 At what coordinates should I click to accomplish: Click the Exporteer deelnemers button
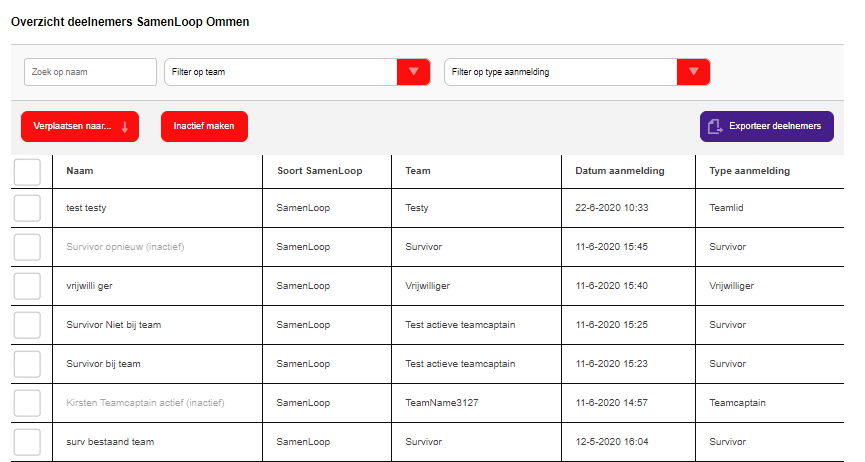pyautogui.click(x=767, y=126)
